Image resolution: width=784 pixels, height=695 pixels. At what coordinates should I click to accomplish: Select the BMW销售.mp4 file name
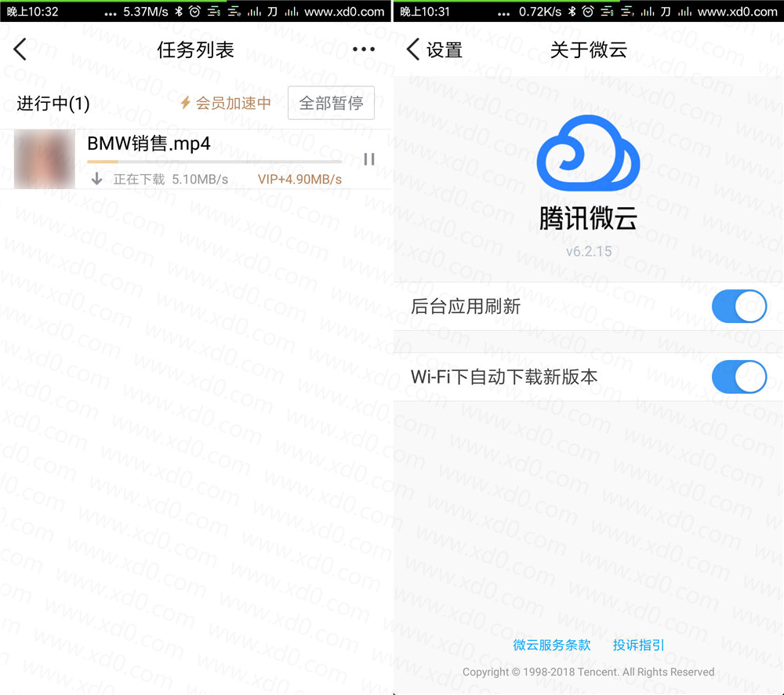(149, 144)
